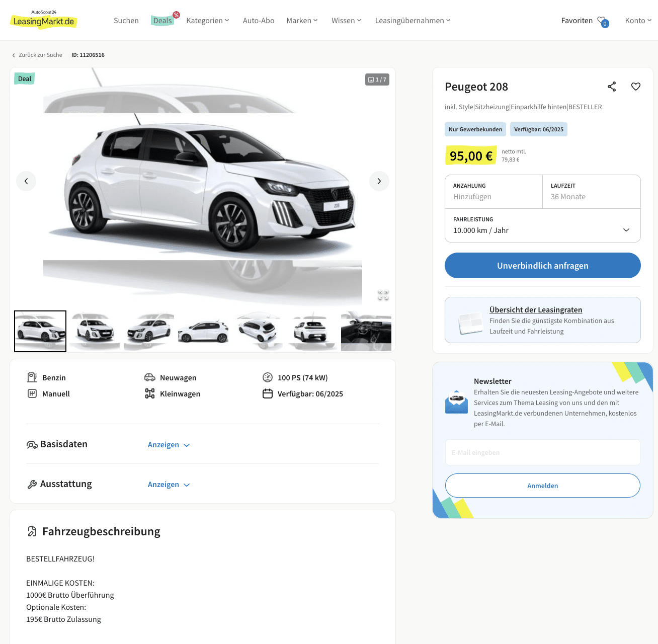
Task: Select the first gallery thumbnail
Action: click(40, 331)
